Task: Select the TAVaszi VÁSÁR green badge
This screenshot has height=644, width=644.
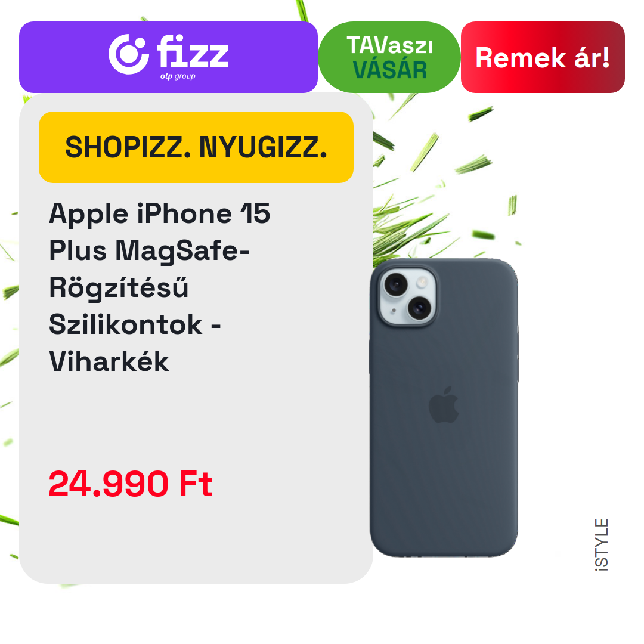Action: coord(389,57)
